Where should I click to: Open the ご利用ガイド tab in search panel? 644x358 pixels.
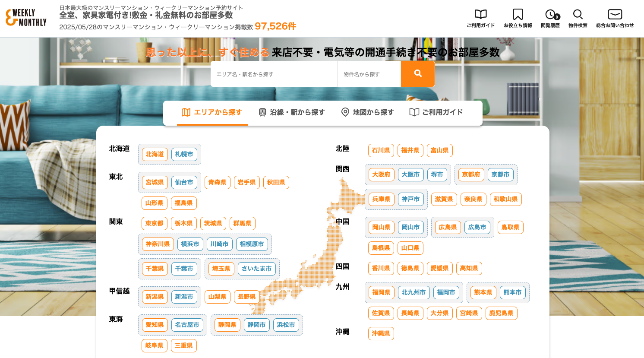(436, 112)
